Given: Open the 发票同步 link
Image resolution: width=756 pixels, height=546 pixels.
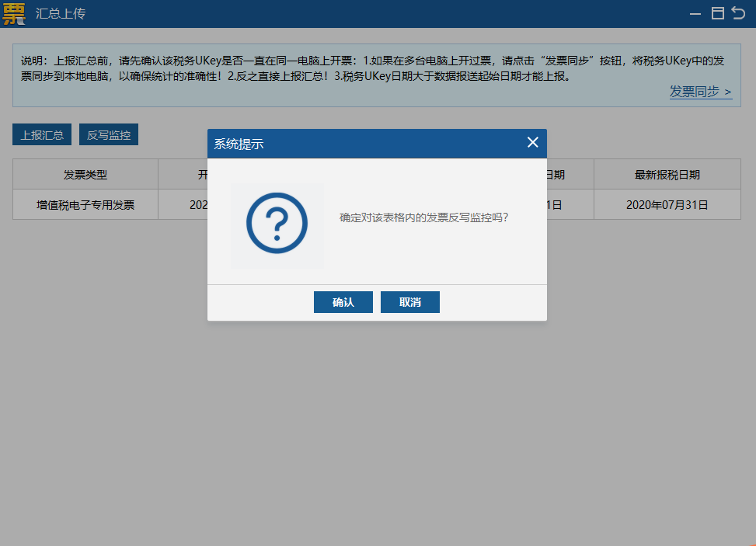Looking at the screenshot, I should [x=700, y=92].
